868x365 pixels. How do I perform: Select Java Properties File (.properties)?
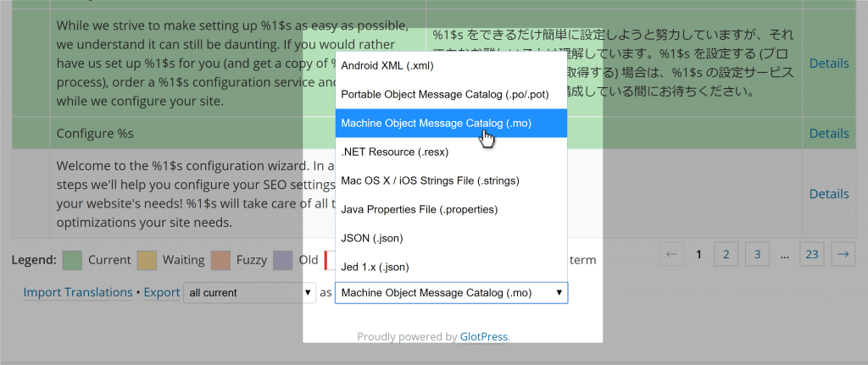coord(451,209)
